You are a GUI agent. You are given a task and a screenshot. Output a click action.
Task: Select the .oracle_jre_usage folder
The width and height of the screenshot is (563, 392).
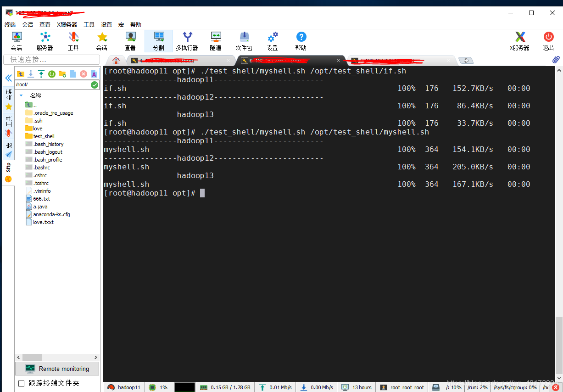[49, 113]
